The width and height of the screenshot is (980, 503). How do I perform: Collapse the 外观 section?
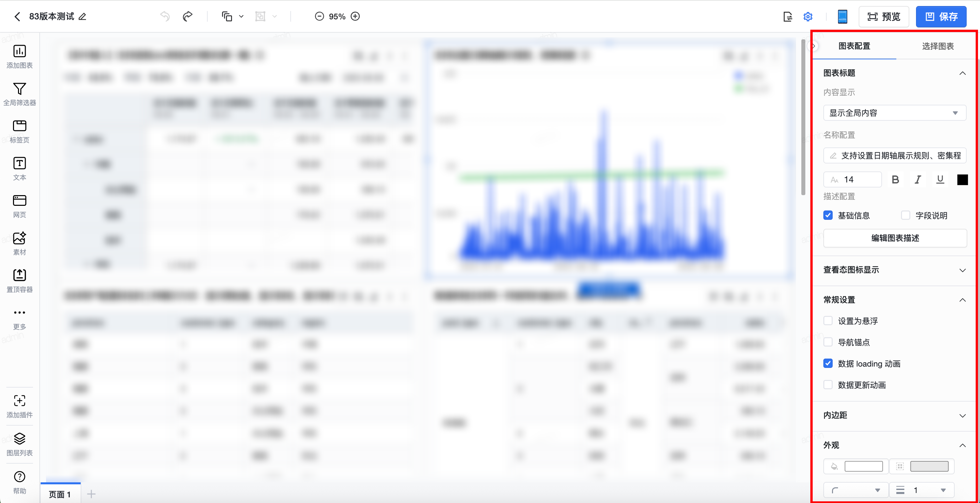point(962,445)
